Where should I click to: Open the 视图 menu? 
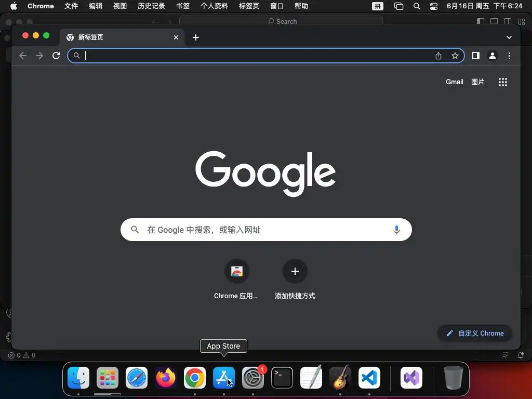pos(120,6)
